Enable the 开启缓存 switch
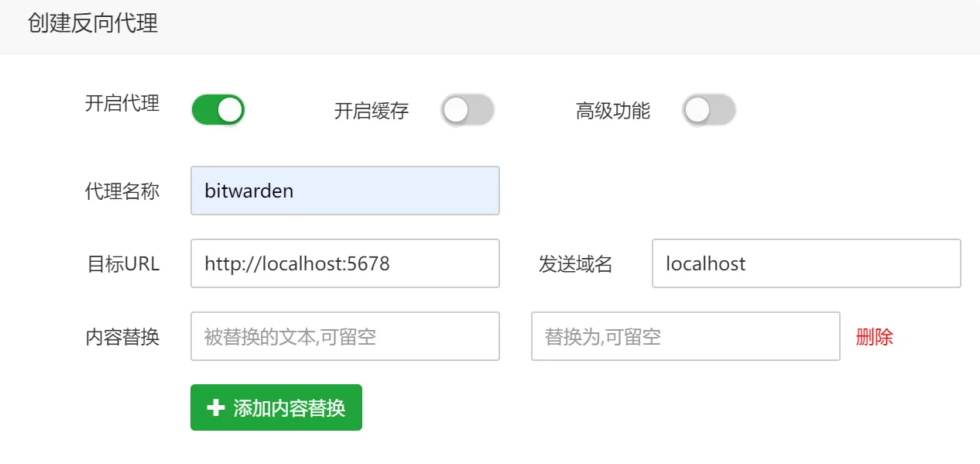980x464 pixels. click(467, 110)
